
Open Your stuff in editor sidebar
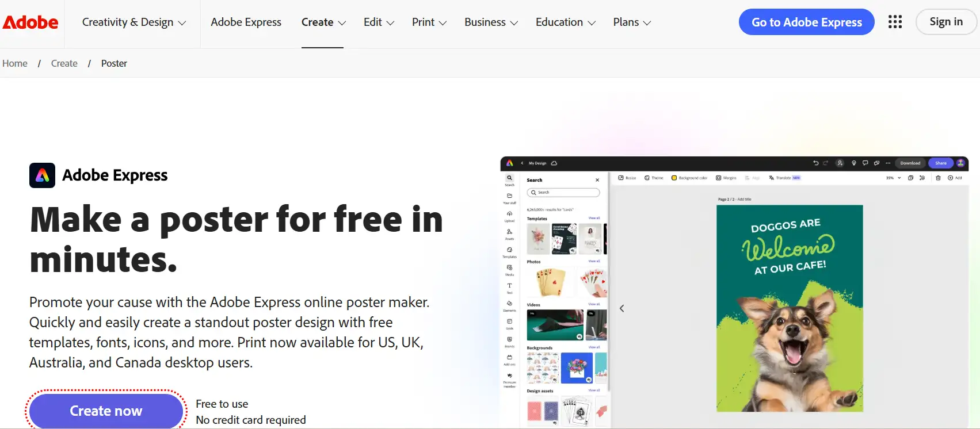pos(509,198)
